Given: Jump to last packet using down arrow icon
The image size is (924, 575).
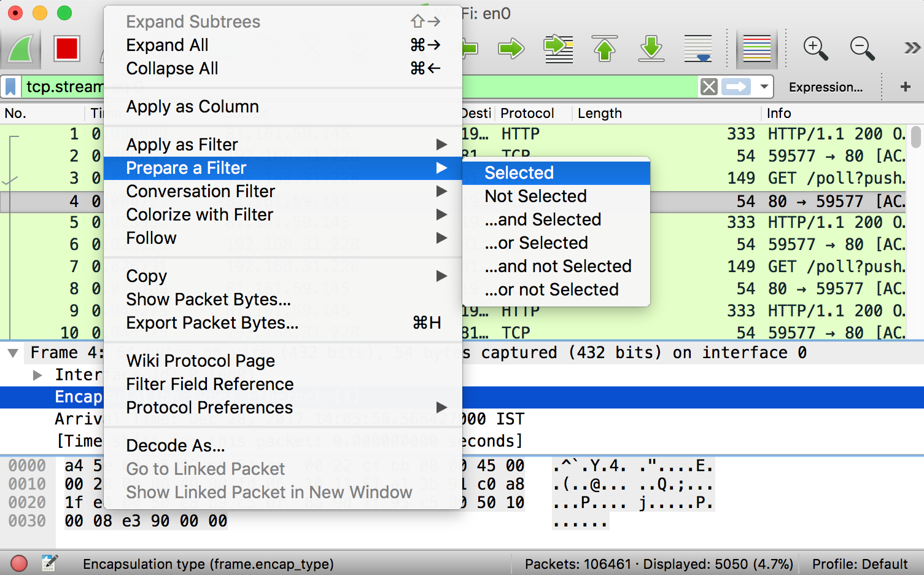Looking at the screenshot, I should click(651, 49).
